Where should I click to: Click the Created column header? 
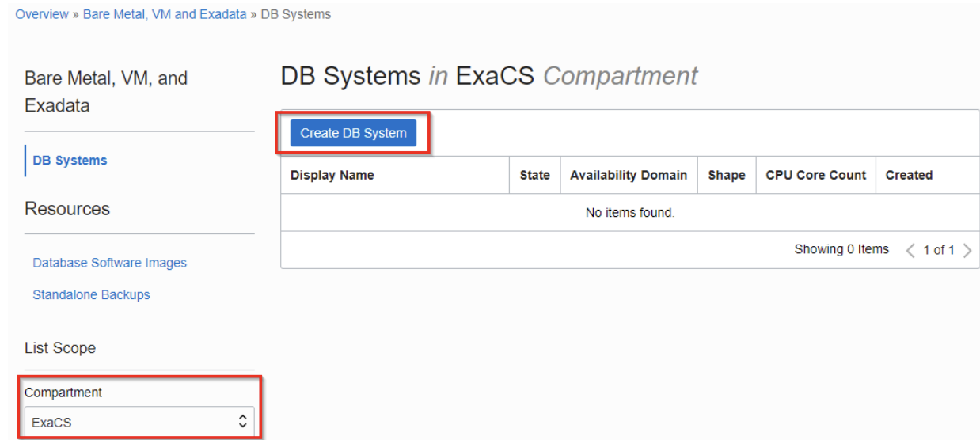click(909, 176)
